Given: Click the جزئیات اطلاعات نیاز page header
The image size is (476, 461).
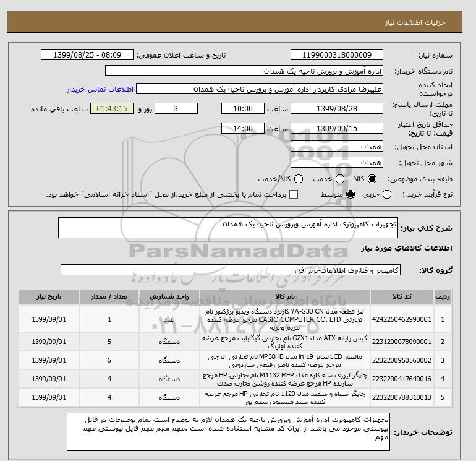Looking at the screenshot, I should 415,22.
